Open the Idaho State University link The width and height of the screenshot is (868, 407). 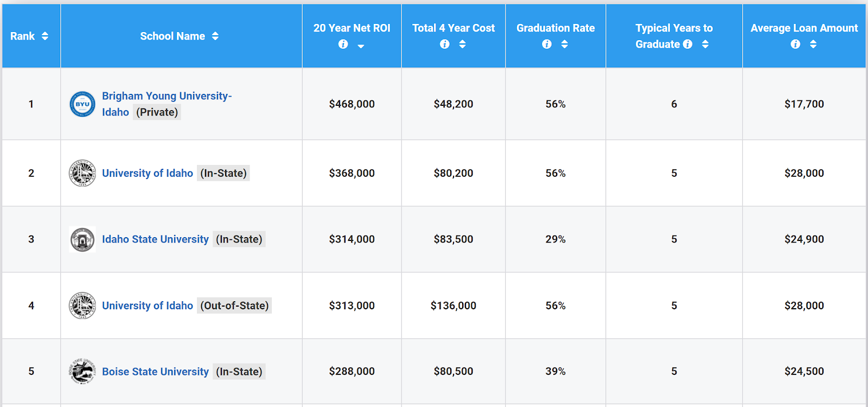coord(155,239)
